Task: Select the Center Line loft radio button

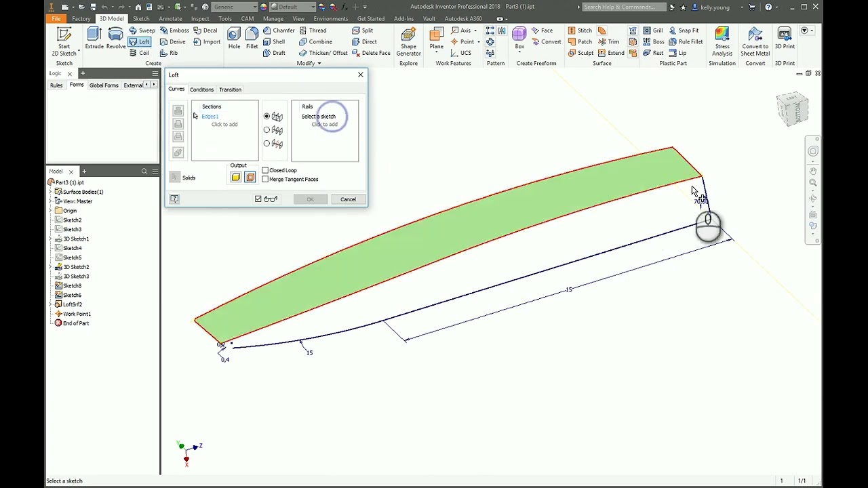Action: (x=267, y=130)
